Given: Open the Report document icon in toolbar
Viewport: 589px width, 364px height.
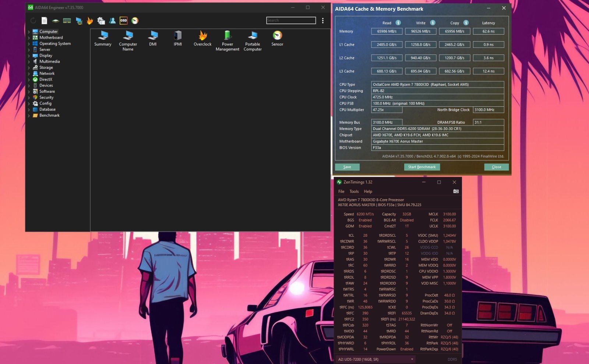Looking at the screenshot, I should 44,21.
